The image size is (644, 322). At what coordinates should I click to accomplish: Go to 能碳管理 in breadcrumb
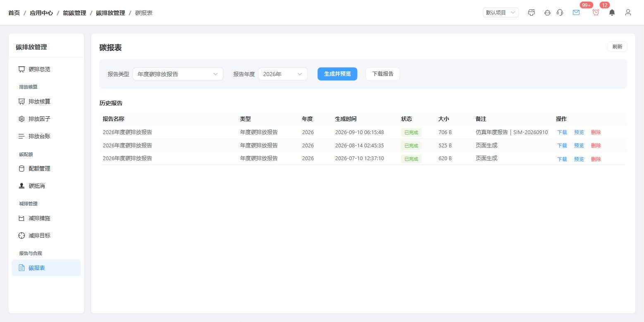(x=74, y=13)
